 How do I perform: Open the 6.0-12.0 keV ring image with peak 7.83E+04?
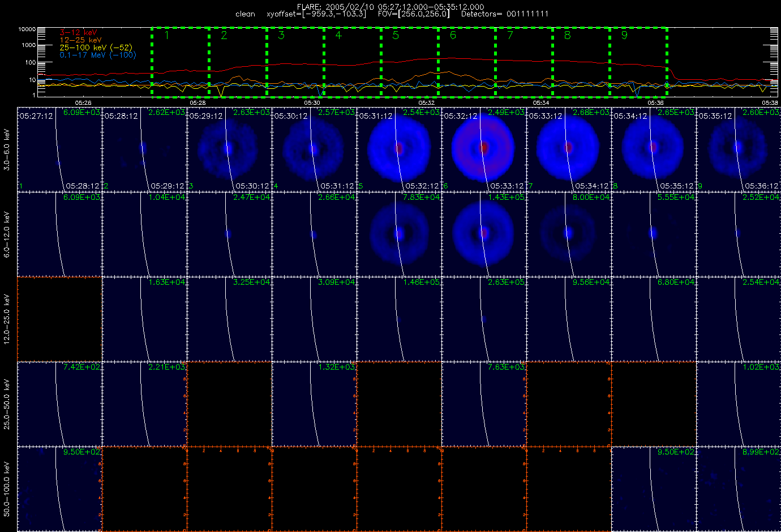[399, 233]
